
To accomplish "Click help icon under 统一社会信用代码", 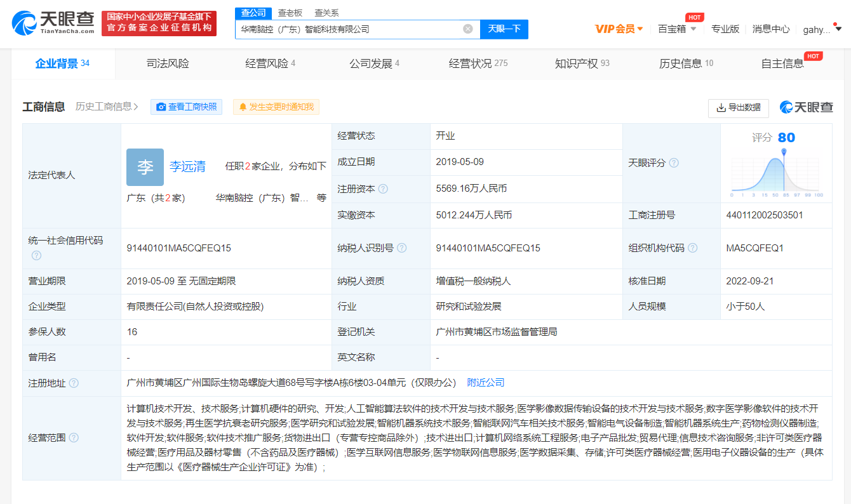I will [x=36, y=255].
